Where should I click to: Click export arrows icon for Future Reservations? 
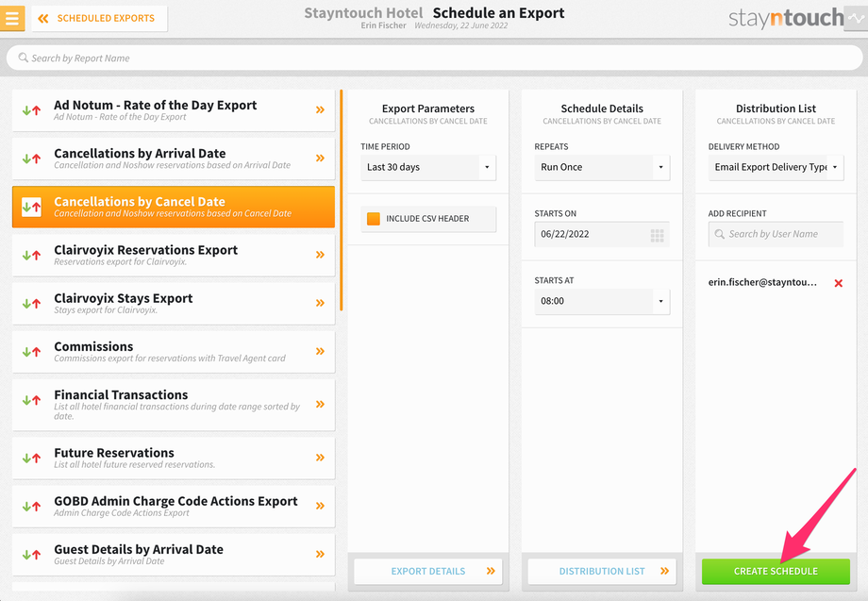tap(31, 458)
